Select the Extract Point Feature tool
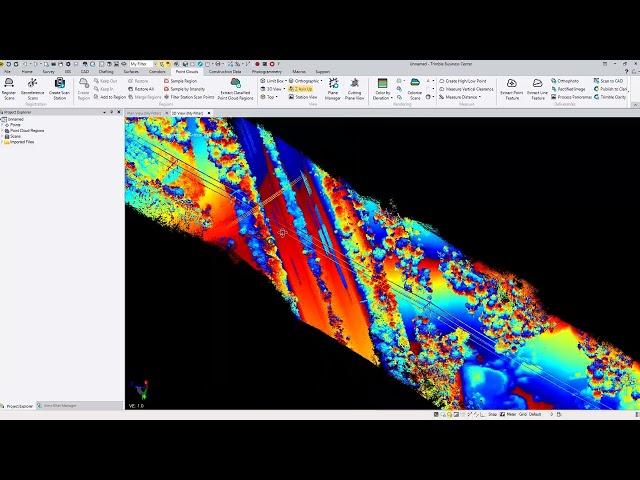The width and height of the screenshot is (640, 480). pyautogui.click(x=512, y=88)
